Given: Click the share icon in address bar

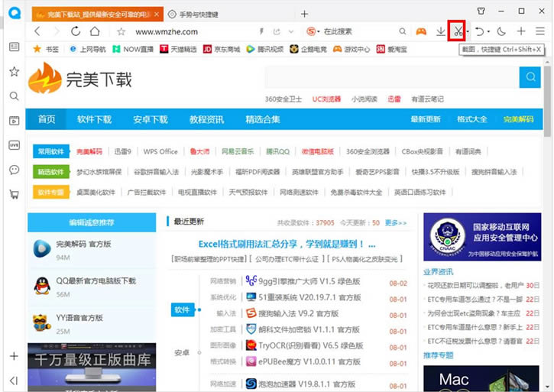Looking at the screenshot, I should coord(277,32).
